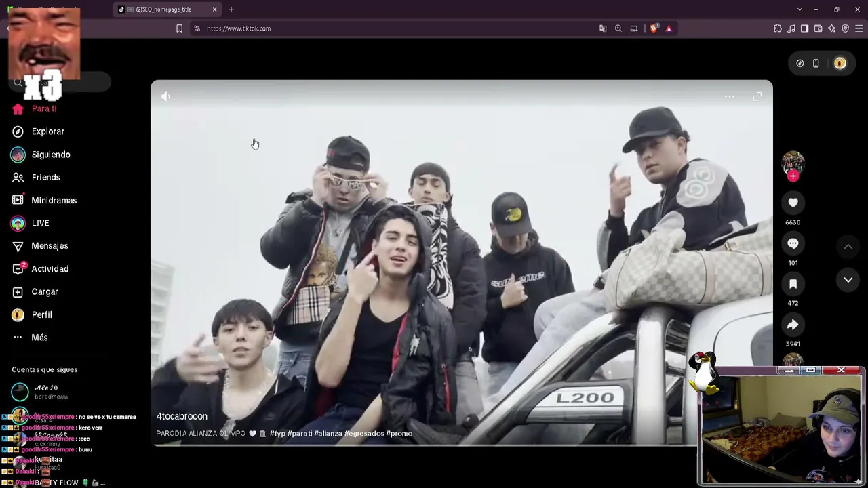
Task: Open the Brave Wallet icon
Action: [x=818, y=28]
